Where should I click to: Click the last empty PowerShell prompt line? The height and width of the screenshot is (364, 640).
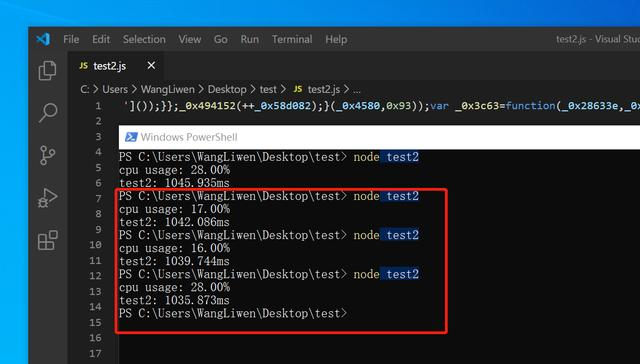coord(233,314)
